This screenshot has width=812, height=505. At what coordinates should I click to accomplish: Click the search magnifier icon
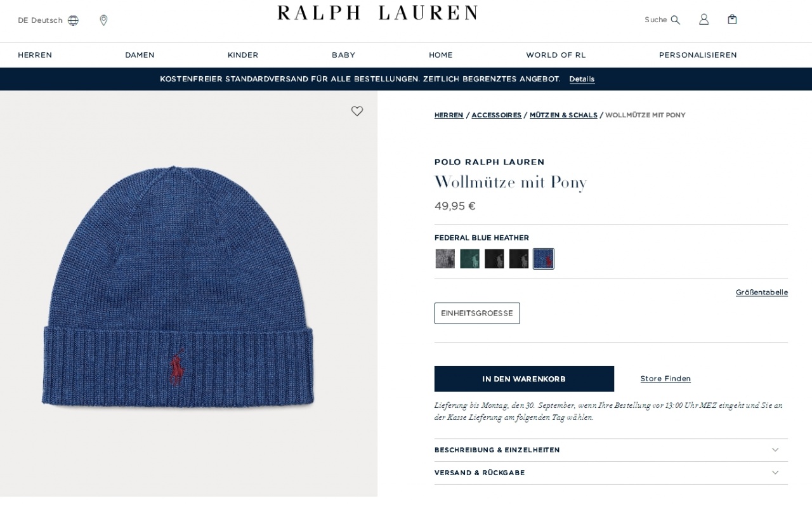click(675, 20)
